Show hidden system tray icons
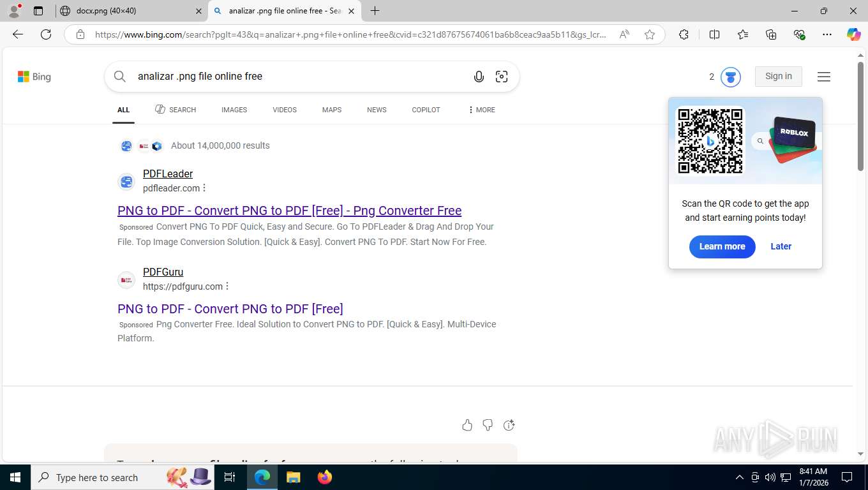 click(x=740, y=477)
